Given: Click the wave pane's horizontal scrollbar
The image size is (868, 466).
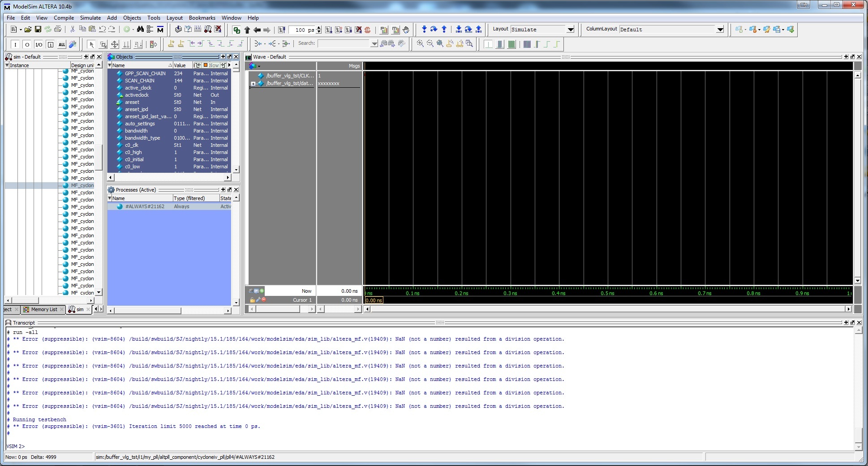Looking at the screenshot, I should pyautogui.click(x=608, y=309).
